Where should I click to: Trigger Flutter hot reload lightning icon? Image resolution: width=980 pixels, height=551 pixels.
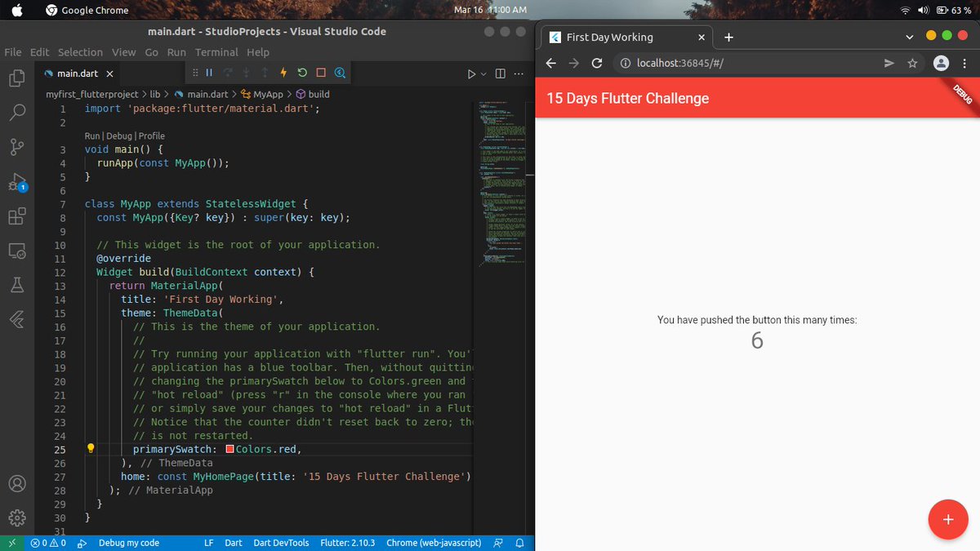(283, 73)
